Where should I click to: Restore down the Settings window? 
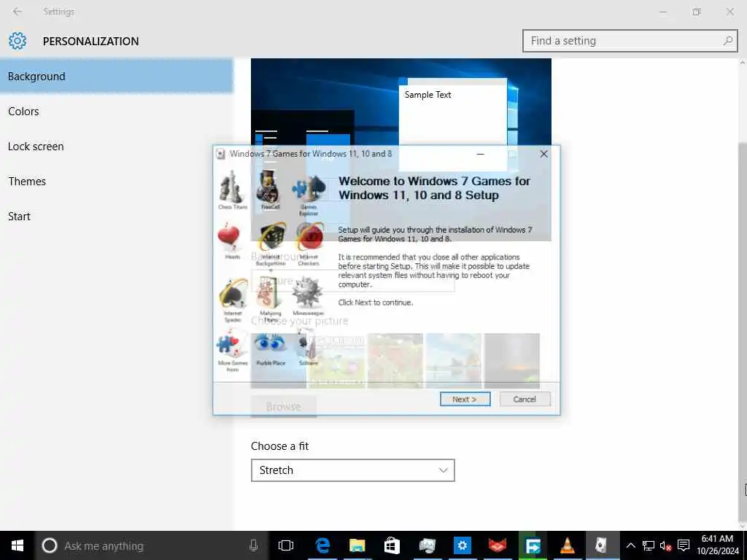[697, 12]
